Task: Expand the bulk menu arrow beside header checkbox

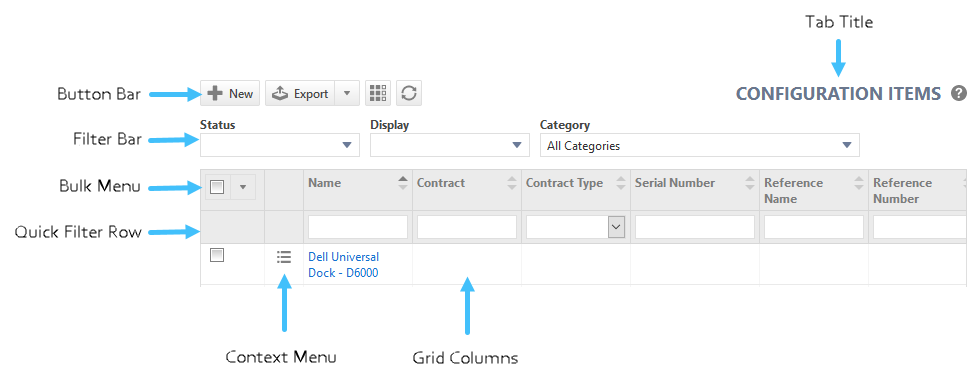Action: click(x=243, y=187)
